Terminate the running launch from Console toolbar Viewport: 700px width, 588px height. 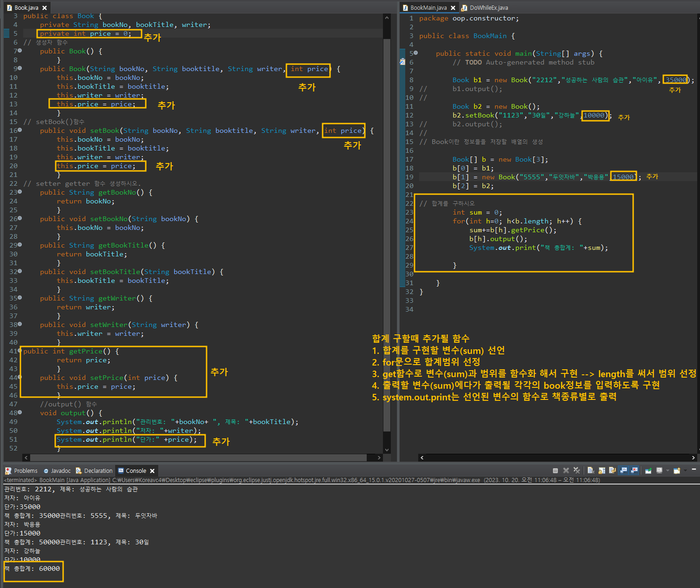(x=555, y=470)
